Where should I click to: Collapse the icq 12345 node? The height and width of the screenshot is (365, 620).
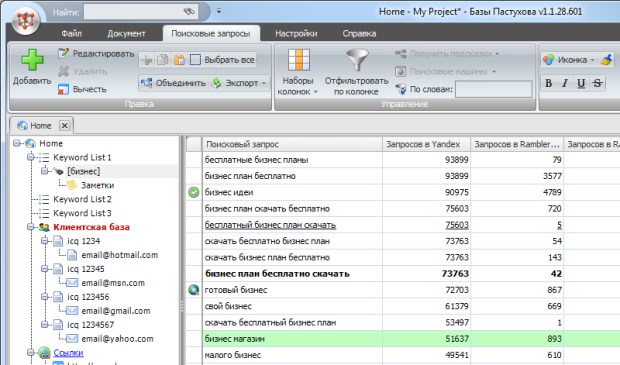pyautogui.click(x=45, y=269)
